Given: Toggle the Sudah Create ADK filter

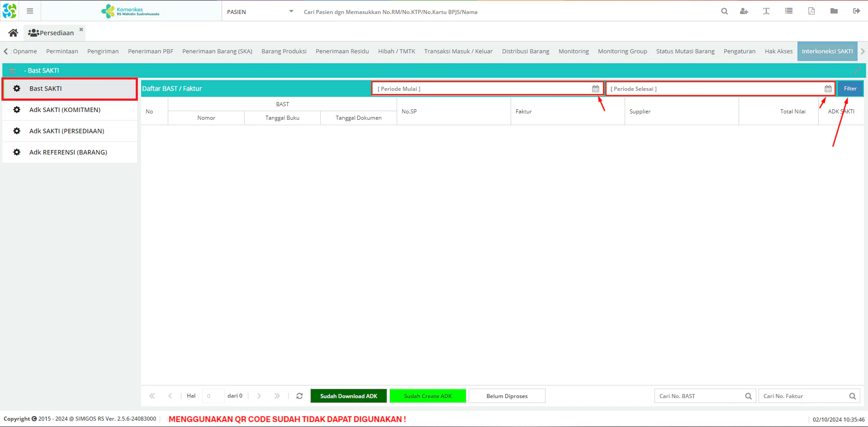Looking at the screenshot, I should [x=428, y=396].
